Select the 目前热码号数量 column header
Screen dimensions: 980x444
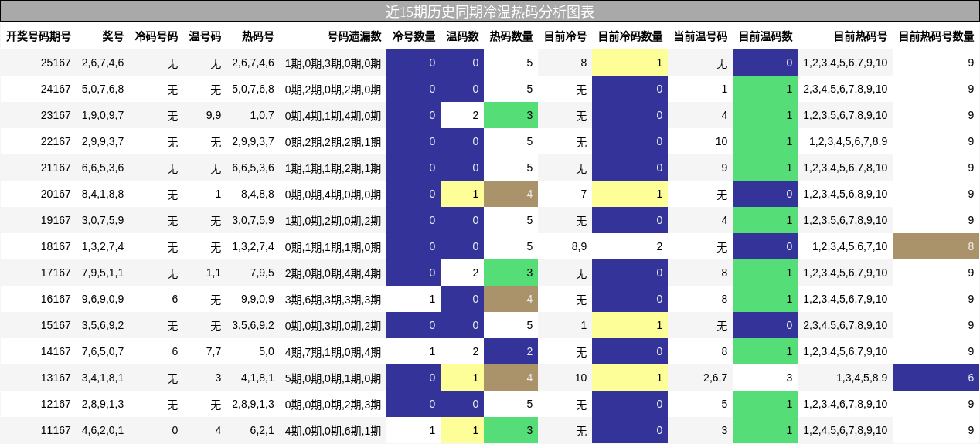tap(937, 36)
